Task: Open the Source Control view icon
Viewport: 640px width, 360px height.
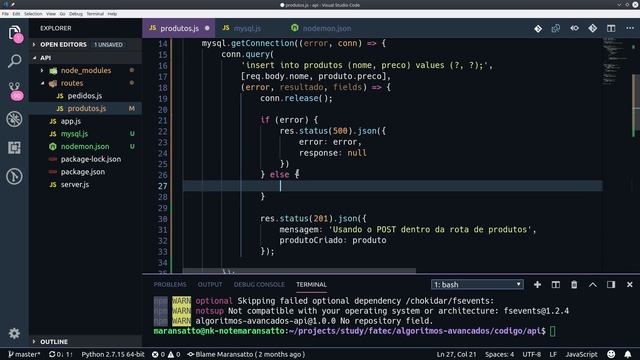Action: coord(14,91)
